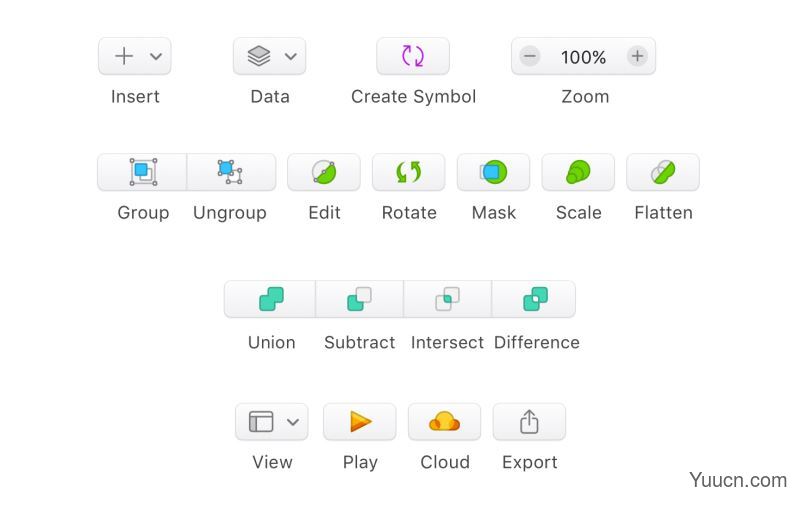The image size is (800, 510).
Task: Open the Cloud upload button
Action: (x=444, y=422)
